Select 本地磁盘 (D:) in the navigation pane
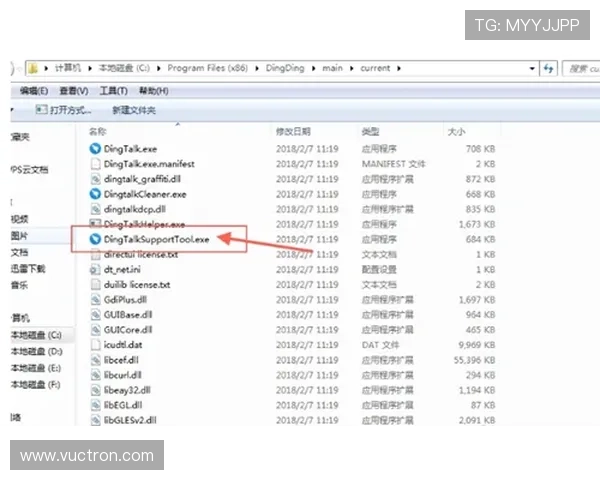This screenshot has height=480, width=600. pos(36,352)
